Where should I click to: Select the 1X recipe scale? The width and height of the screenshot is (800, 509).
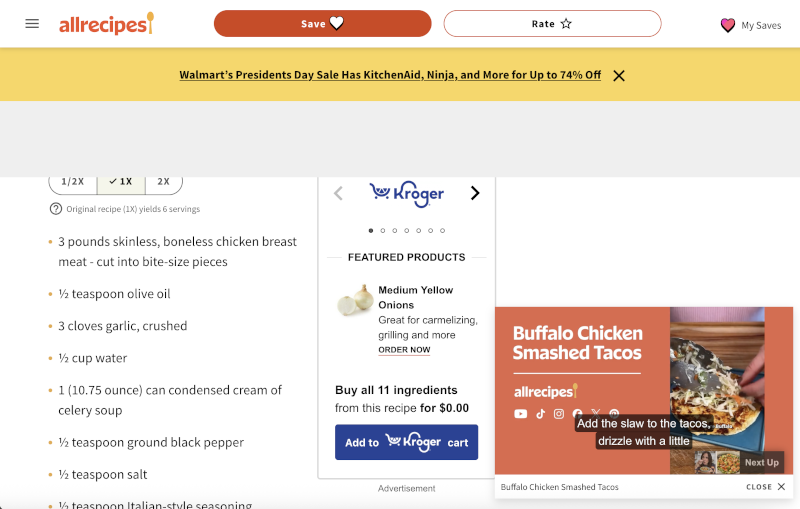click(121, 182)
